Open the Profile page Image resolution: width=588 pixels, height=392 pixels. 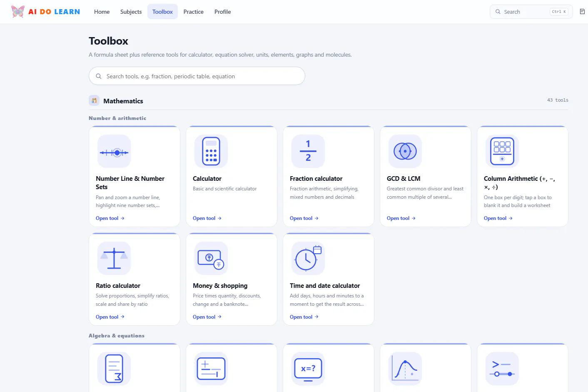[x=222, y=12]
